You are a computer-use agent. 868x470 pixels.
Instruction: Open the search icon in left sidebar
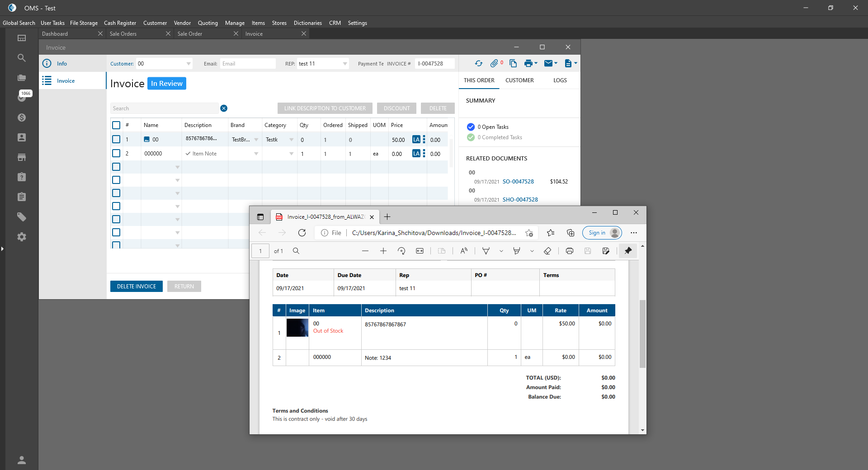(x=21, y=58)
